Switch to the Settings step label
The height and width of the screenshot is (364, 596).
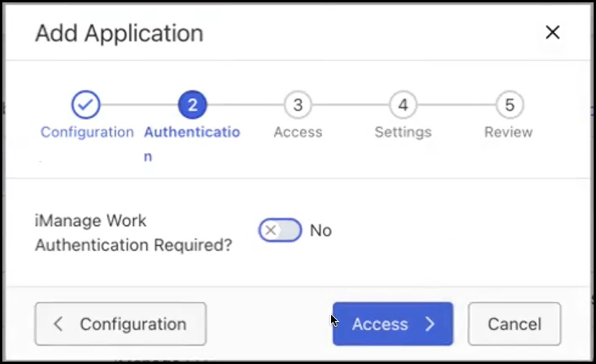pos(403,132)
